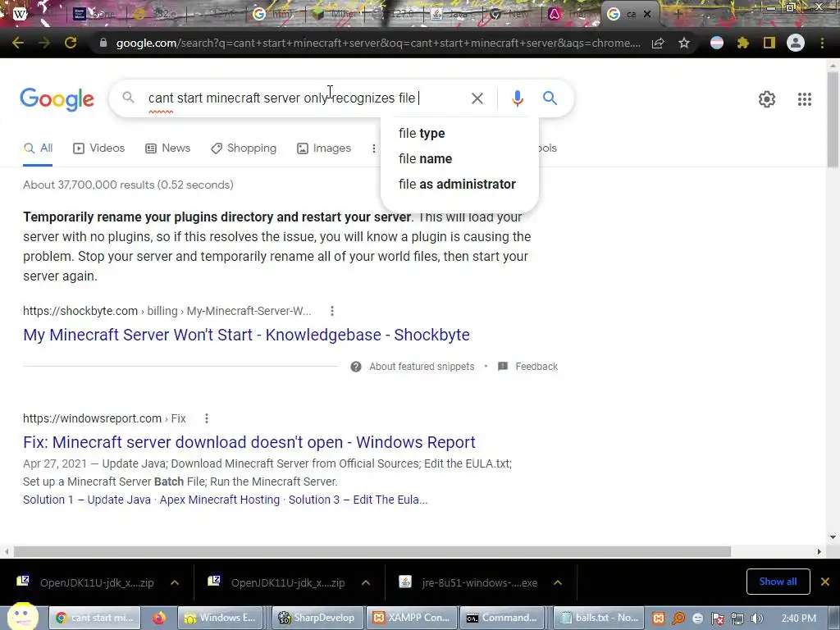Open the More search filters menu

click(374, 148)
